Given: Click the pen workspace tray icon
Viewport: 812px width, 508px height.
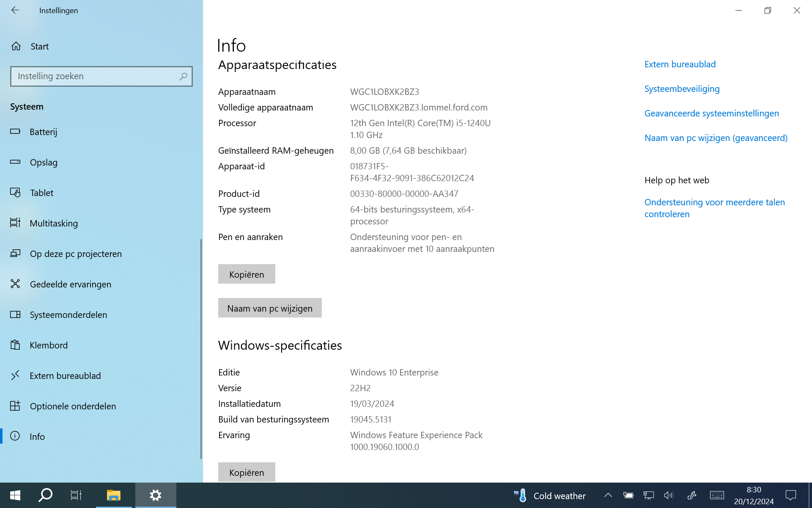Looking at the screenshot, I should (x=692, y=495).
